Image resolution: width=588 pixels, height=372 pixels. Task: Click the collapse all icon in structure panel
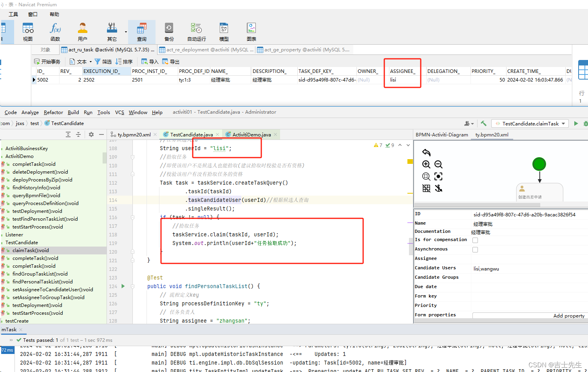pyautogui.click(x=78, y=134)
